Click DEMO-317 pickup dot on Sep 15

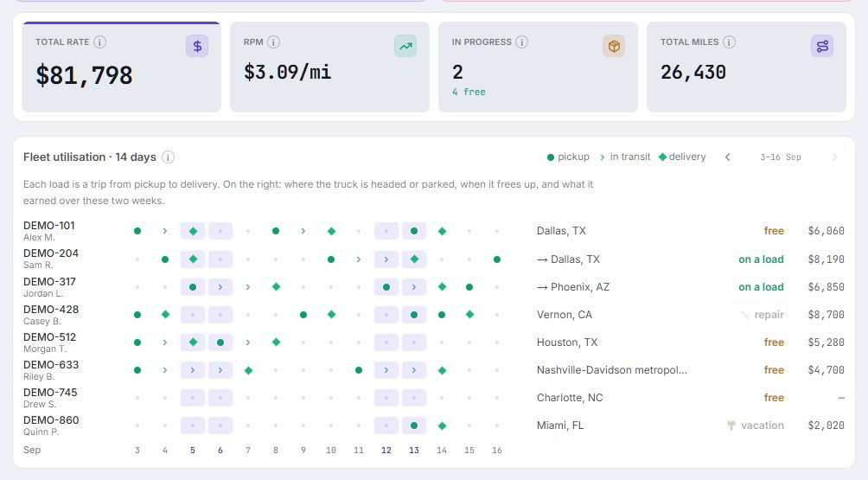pyautogui.click(x=469, y=287)
